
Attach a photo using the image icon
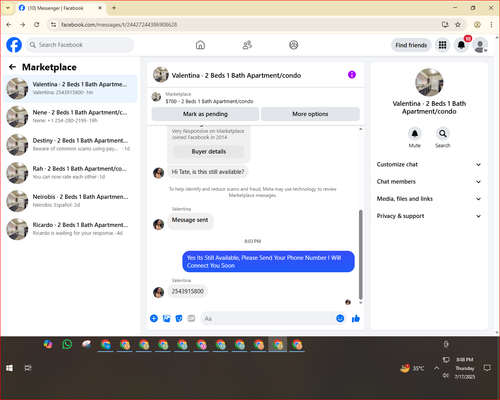(166, 318)
